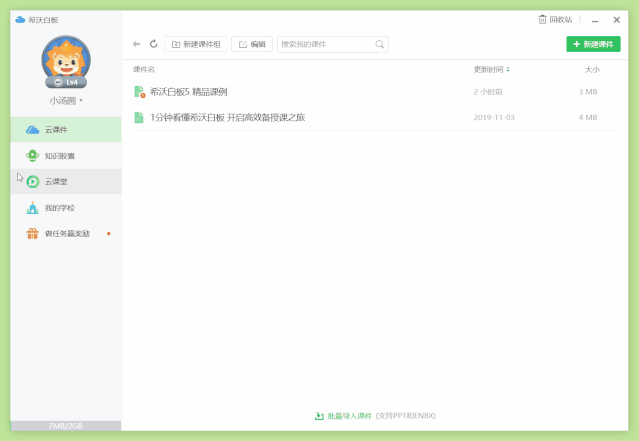
Task: Click the back arrow icon
Action: tap(137, 44)
